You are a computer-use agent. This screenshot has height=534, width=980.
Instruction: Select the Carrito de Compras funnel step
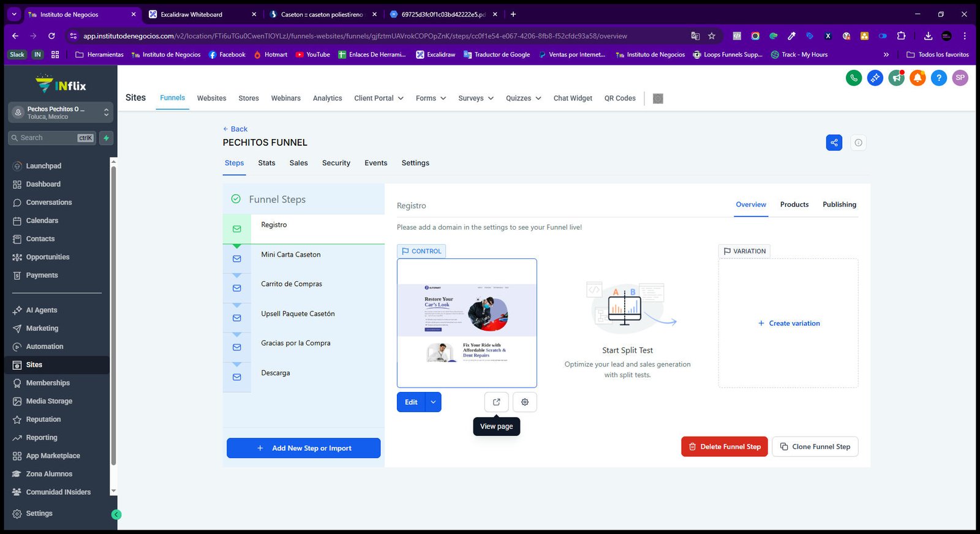click(304, 284)
